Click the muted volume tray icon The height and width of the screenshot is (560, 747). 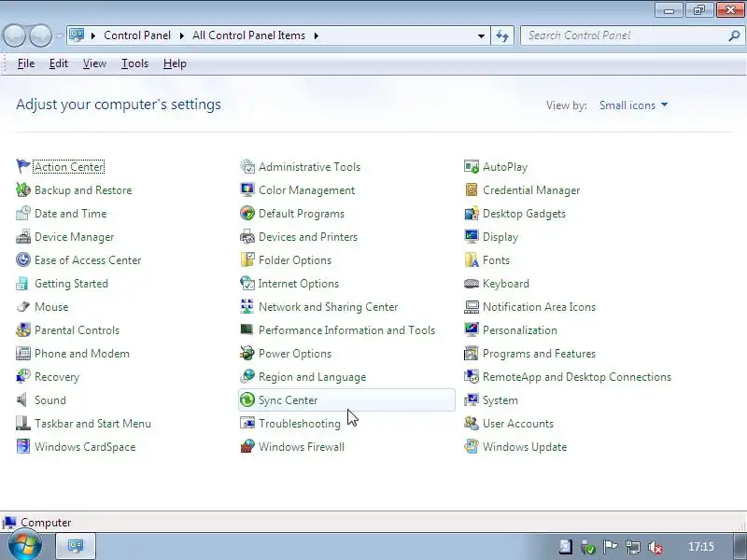pyautogui.click(x=655, y=547)
